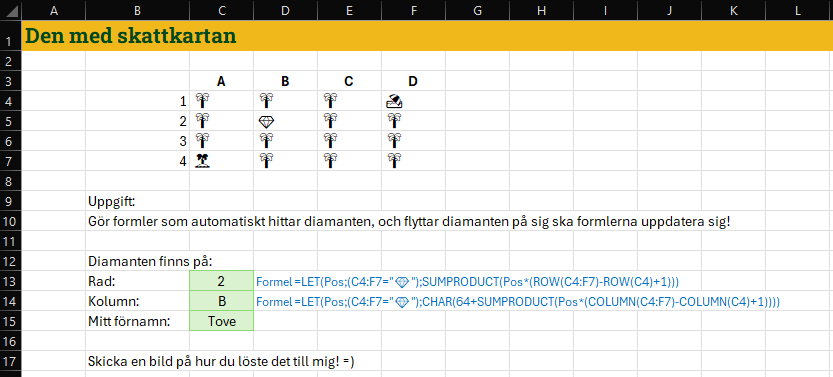Click the 'Kolumn:' label
The height and width of the screenshot is (377, 833).
(x=113, y=301)
